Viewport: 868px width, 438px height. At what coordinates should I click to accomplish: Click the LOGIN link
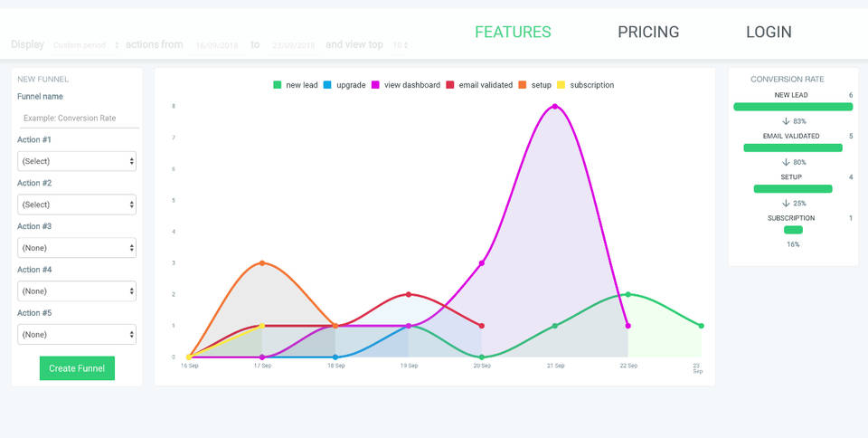coord(769,33)
